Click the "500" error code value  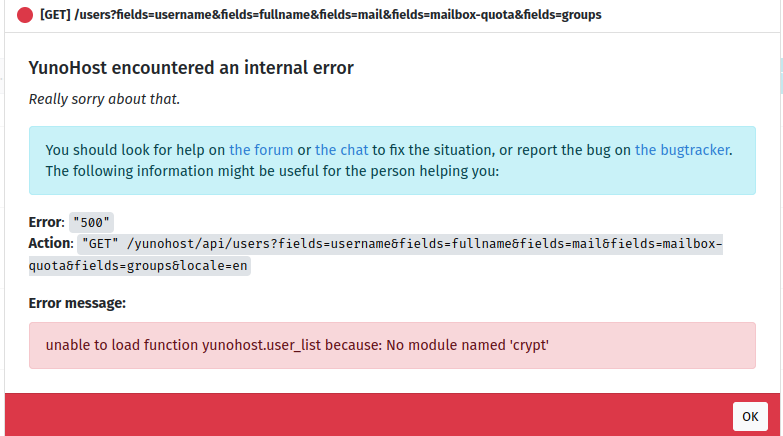point(93,222)
